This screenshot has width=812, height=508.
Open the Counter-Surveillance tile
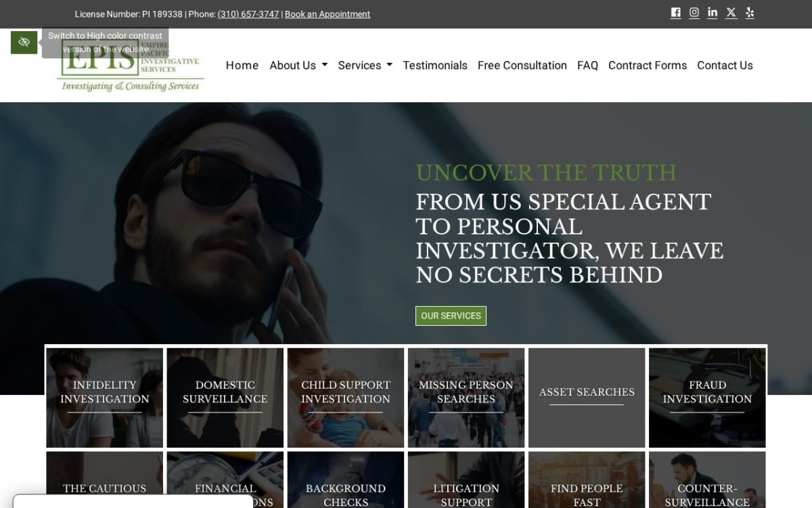click(x=707, y=480)
